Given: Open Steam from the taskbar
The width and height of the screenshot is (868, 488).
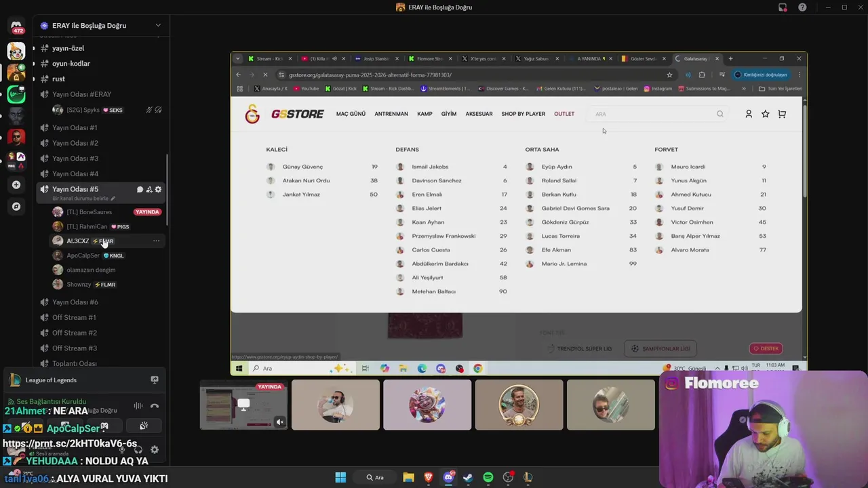Looking at the screenshot, I should point(468,477).
